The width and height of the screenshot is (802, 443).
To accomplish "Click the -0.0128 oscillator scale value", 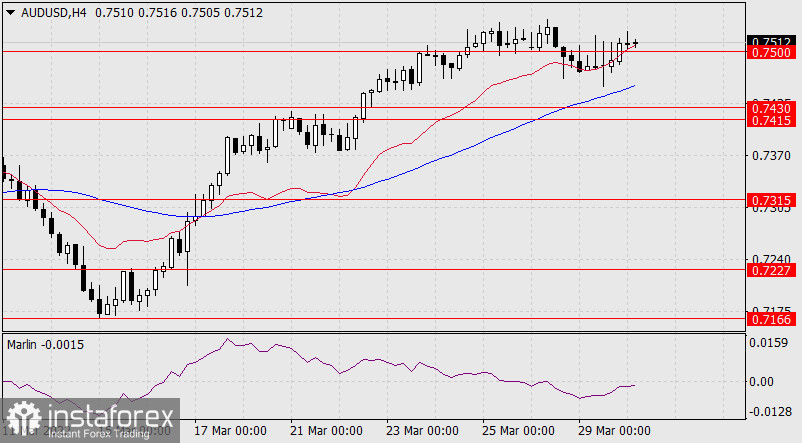I will point(769,411).
